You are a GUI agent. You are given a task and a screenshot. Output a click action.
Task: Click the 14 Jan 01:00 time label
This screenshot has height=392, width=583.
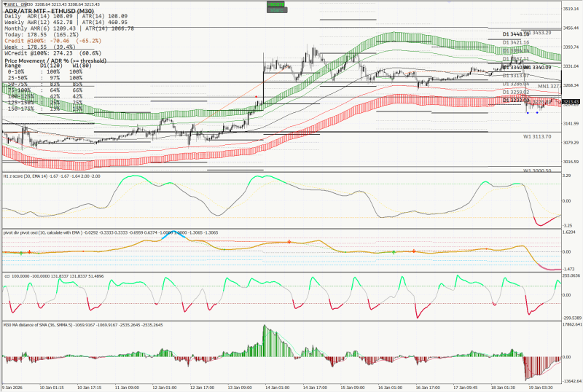278,388
